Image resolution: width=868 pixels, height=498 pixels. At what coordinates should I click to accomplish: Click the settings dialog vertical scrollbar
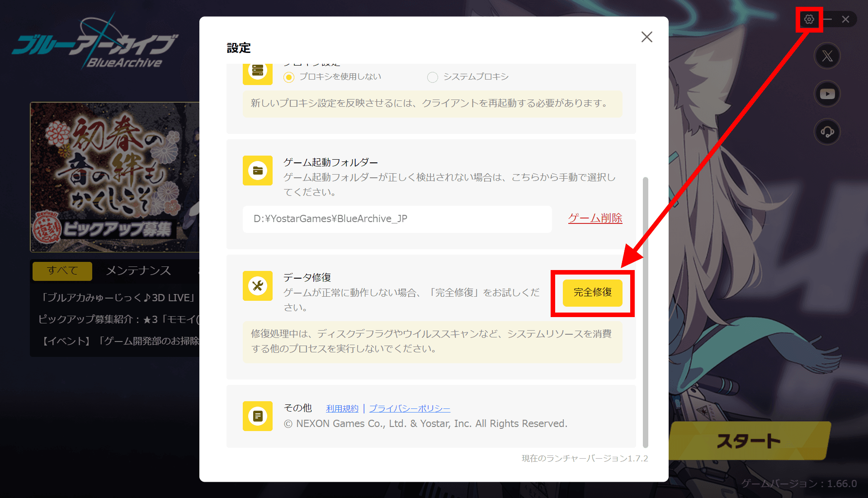646,312
